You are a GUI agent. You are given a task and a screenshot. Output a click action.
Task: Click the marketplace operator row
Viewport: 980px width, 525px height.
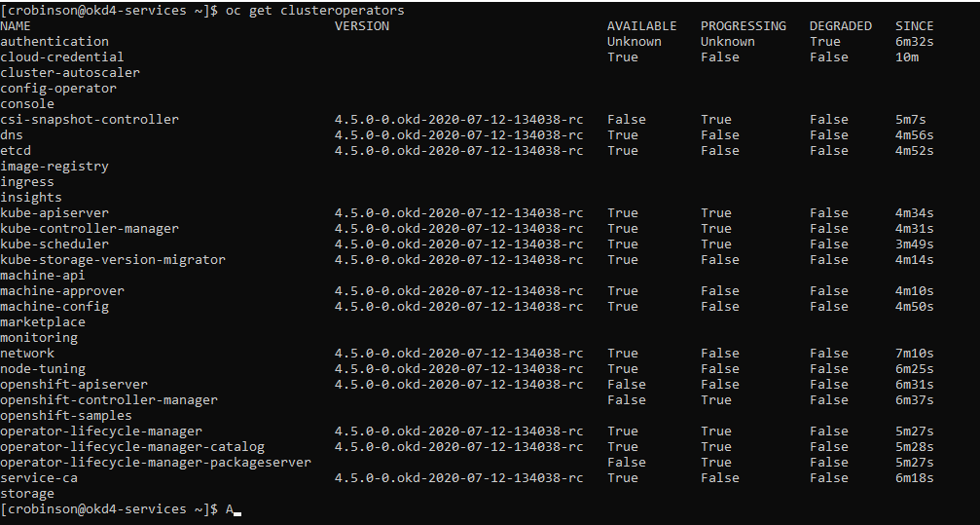click(x=43, y=322)
